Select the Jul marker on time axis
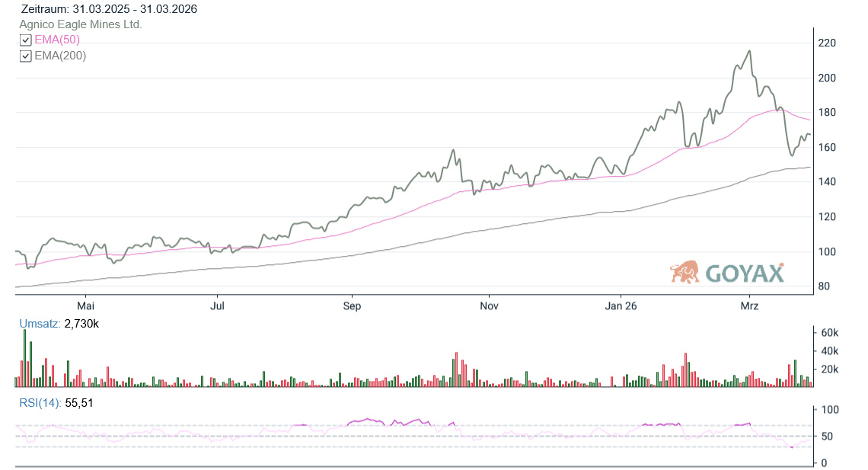This screenshot has width=868, height=470. click(218, 305)
